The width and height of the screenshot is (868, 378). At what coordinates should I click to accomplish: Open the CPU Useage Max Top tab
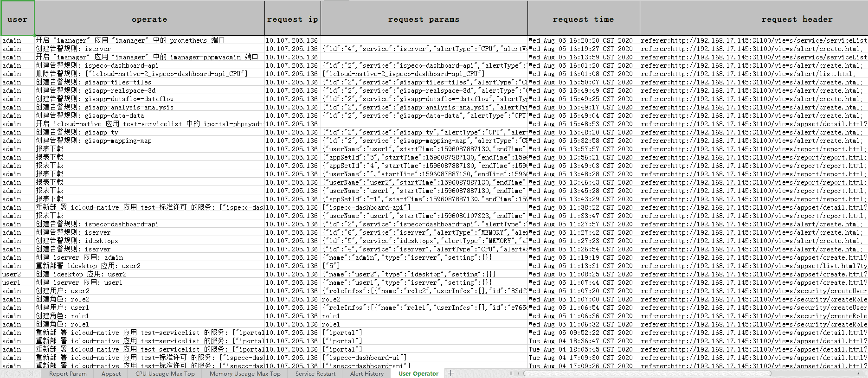[x=165, y=374]
